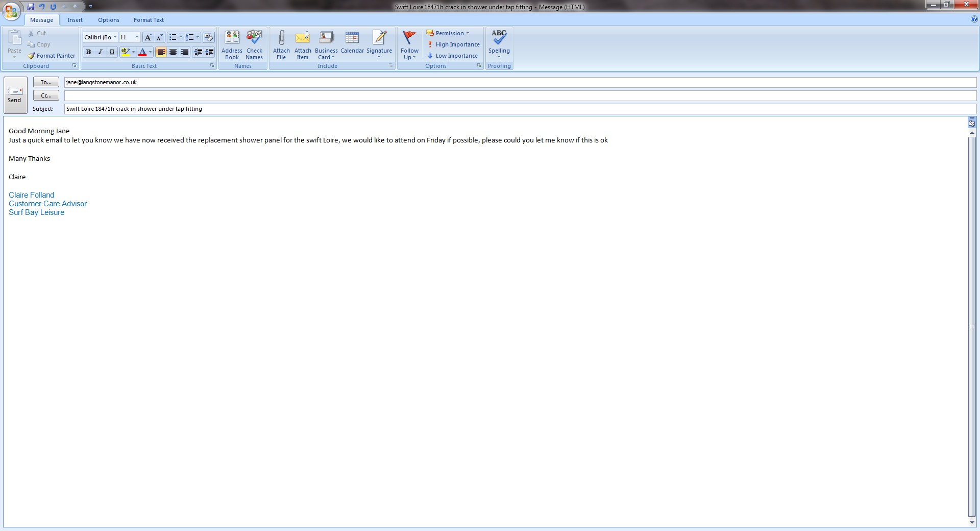Click the message scrollbar down arrow

point(972,523)
